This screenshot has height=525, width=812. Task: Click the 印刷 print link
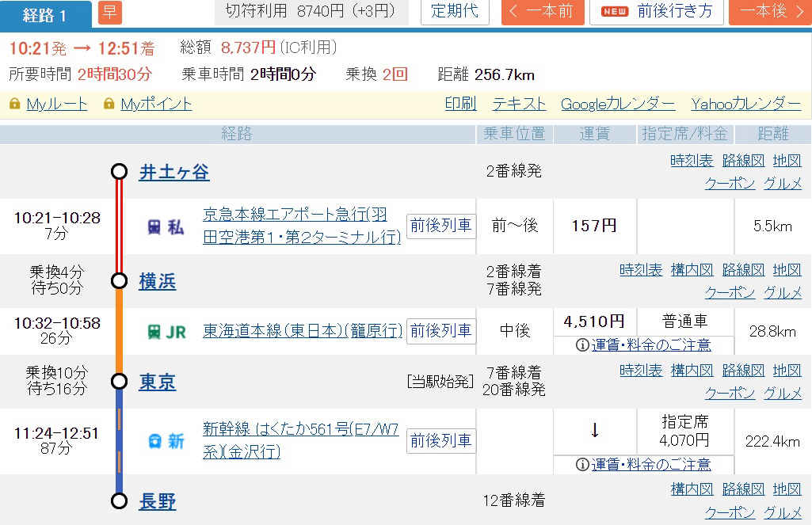point(460,104)
